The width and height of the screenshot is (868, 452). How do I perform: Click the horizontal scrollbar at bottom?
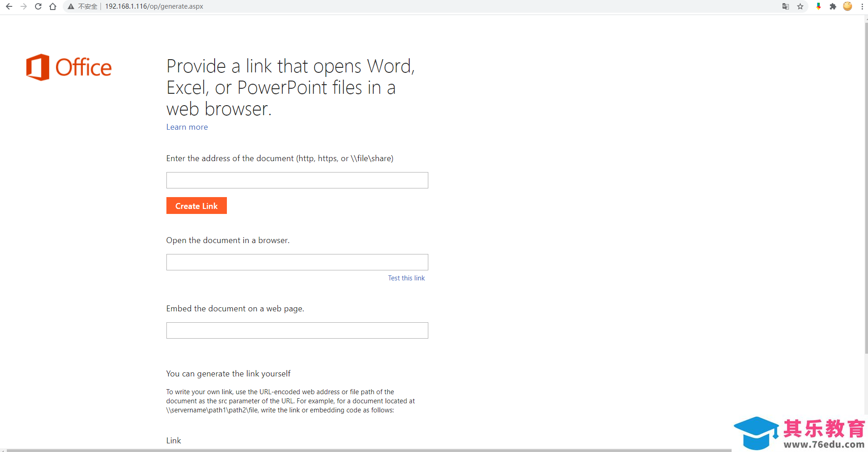click(x=369, y=450)
